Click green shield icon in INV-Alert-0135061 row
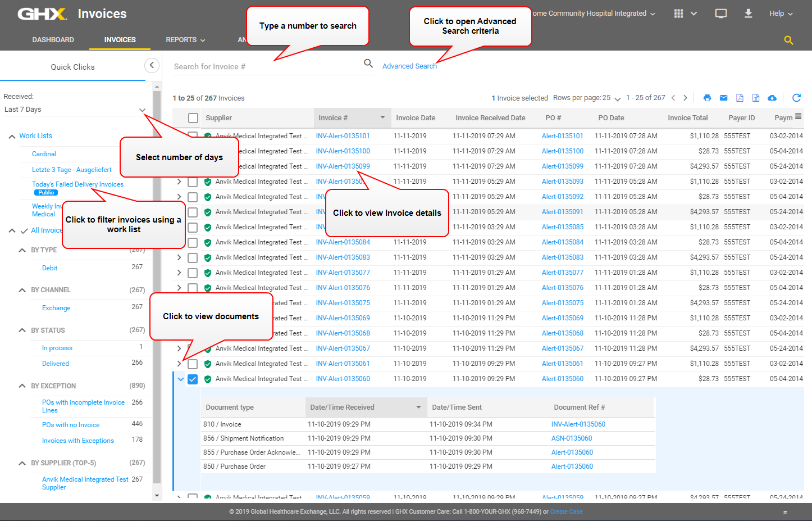812x521 pixels. tap(208, 364)
